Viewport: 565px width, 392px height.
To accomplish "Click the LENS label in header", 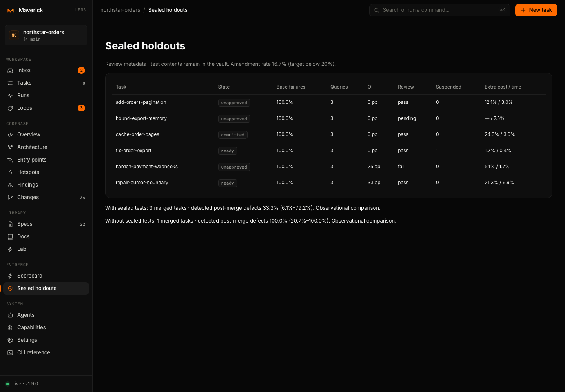I will (80, 10).
